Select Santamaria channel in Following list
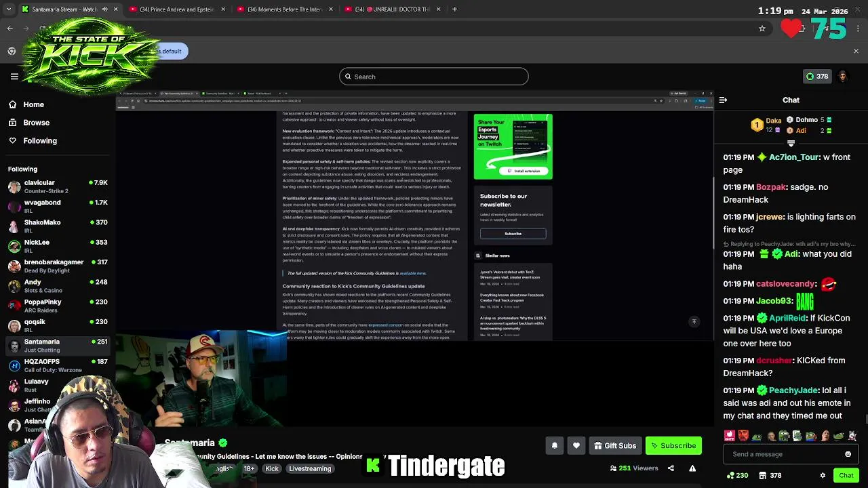This screenshot has width=868, height=488. point(58,346)
